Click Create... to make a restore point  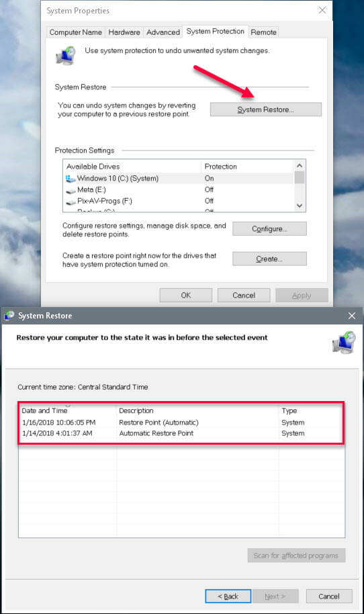pyautogui.click(x=269, y=259)
